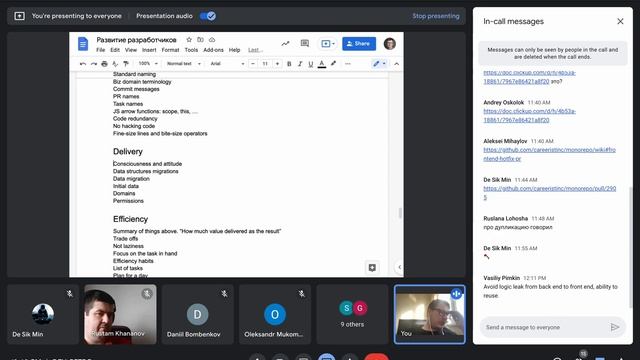The width and height of the screenshot is (640, 360).
Task: Click the move-to-folder icon beside the title
Action: [x=200, y=40]
